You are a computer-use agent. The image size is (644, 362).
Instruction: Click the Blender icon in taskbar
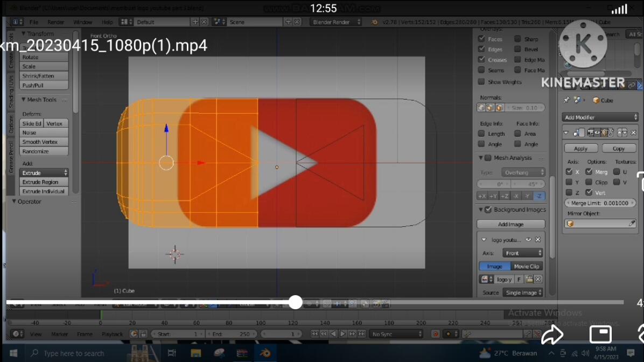click(265, 353)
